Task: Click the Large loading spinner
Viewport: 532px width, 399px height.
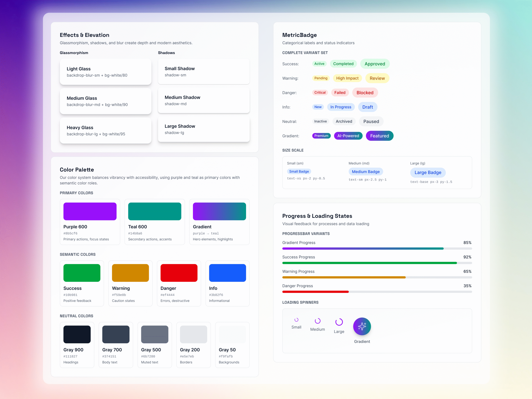Action: pos(339,322)
